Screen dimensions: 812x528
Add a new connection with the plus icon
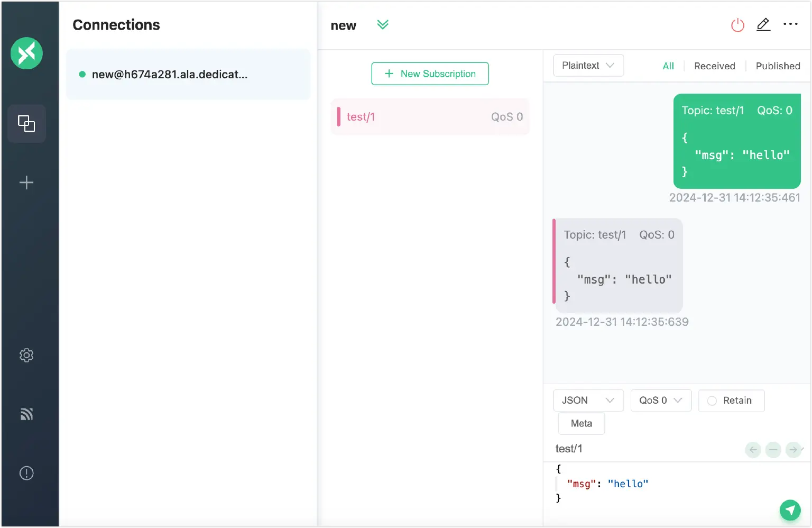pyautogui.click(x=26, y=182)
